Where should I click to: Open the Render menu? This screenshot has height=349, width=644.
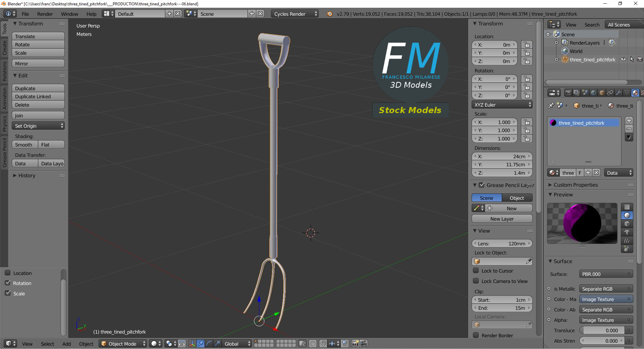pos(45,14)
